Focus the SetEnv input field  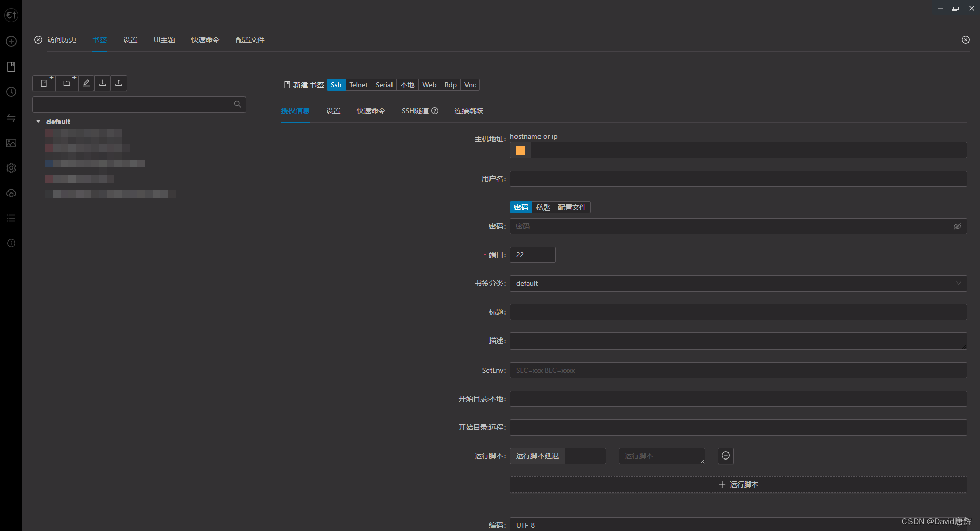click(738, 370)
